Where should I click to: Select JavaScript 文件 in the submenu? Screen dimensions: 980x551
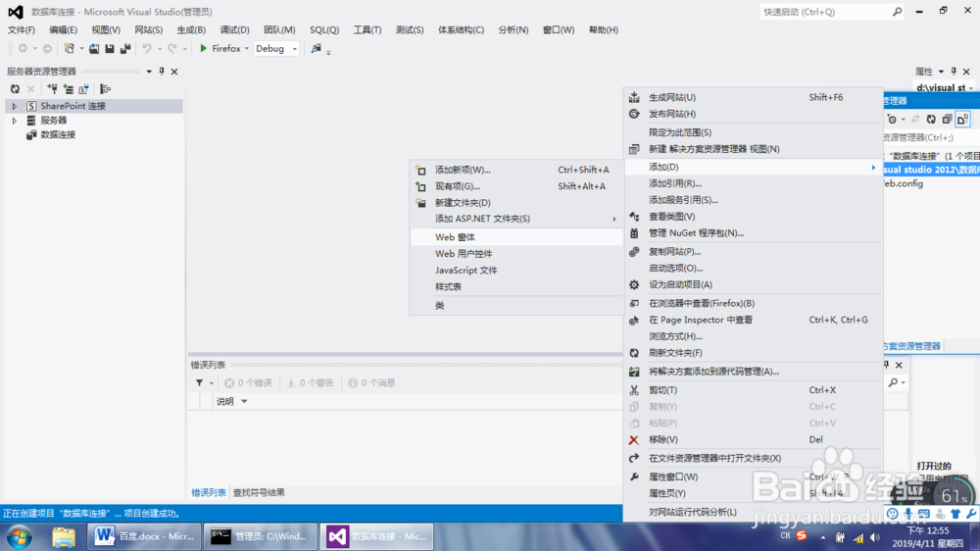coord(516,271)
